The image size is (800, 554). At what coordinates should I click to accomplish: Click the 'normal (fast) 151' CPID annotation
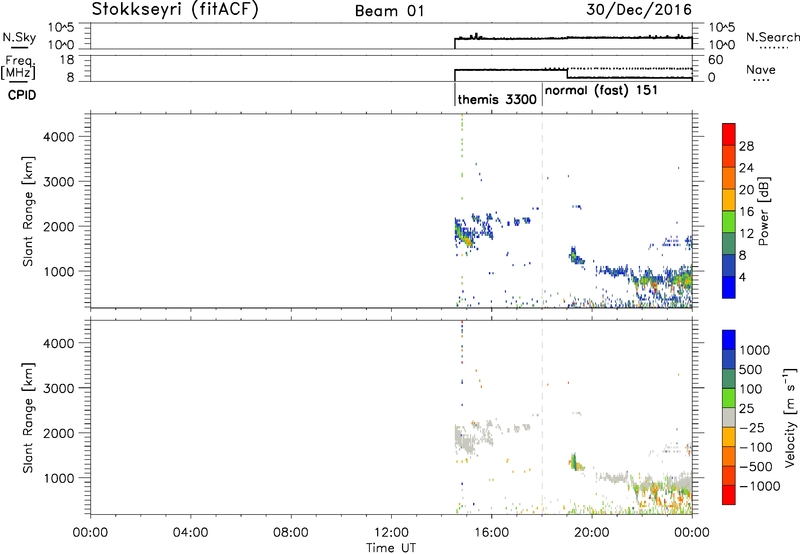(x=601, y=91)
